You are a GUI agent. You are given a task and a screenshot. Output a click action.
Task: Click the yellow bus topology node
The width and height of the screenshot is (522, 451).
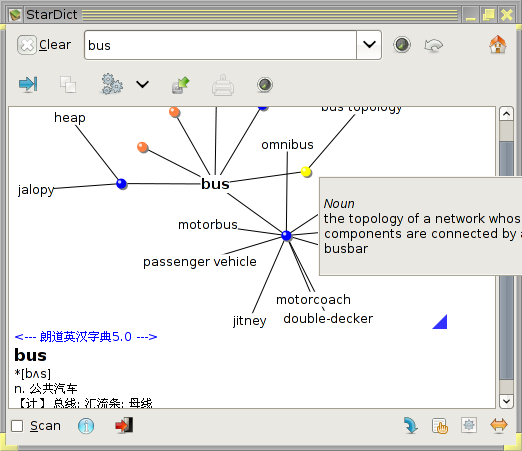[x=306, y=172]
